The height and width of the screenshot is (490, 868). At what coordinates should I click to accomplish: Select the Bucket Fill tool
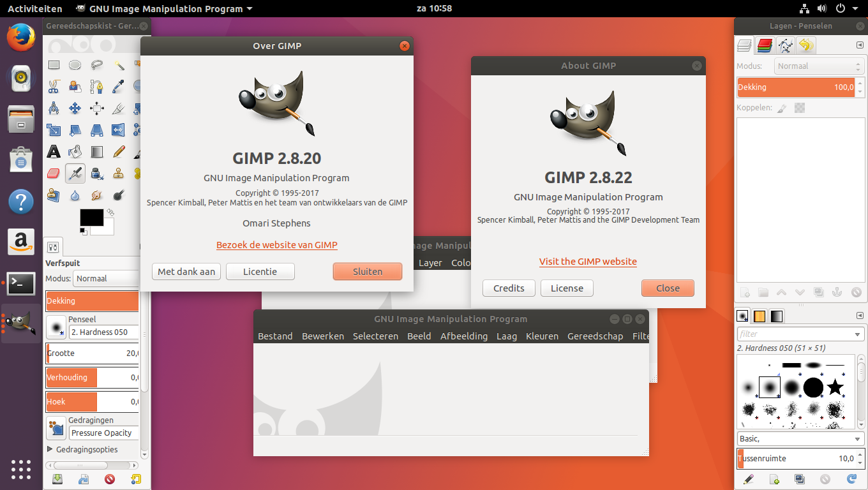(75, 151)
